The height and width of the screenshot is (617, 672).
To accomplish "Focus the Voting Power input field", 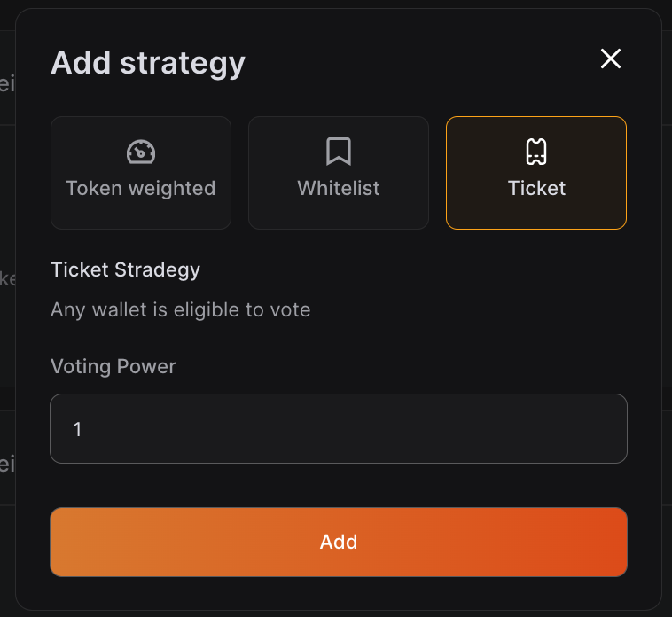I will pyautogui.click(x=339, y=429).
